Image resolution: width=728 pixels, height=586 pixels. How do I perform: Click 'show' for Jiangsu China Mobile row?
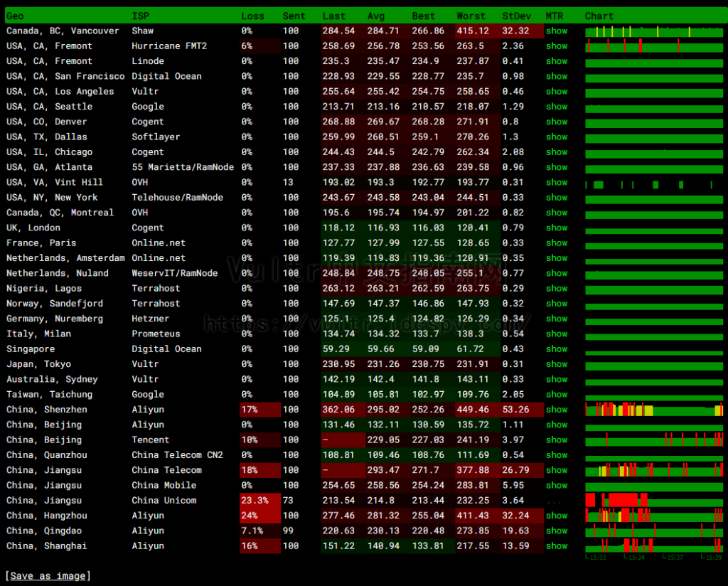tap(557, 485)
